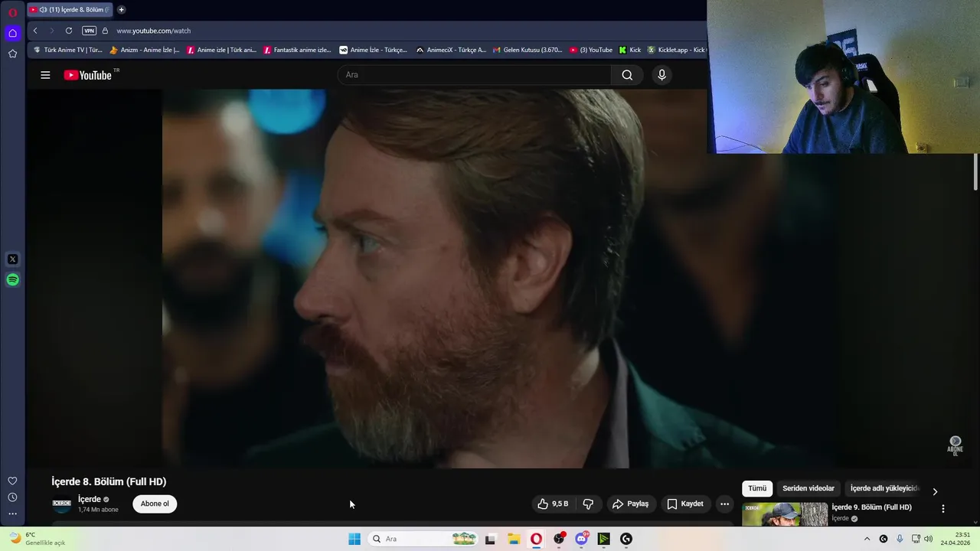Viewport: 980px width, 551px height.
Task: Open Opera sidebar heart pinboards icon
Action: (x=12, y=481)
